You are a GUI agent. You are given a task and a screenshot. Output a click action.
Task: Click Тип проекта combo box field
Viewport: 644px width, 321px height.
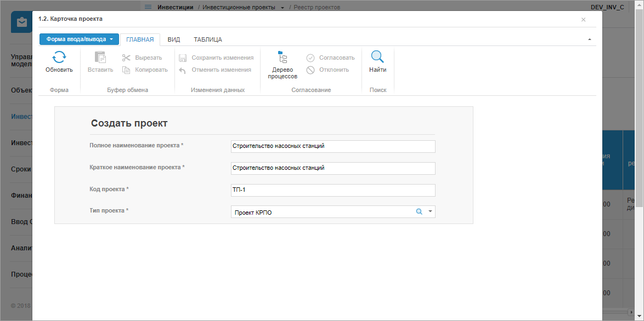332,211
